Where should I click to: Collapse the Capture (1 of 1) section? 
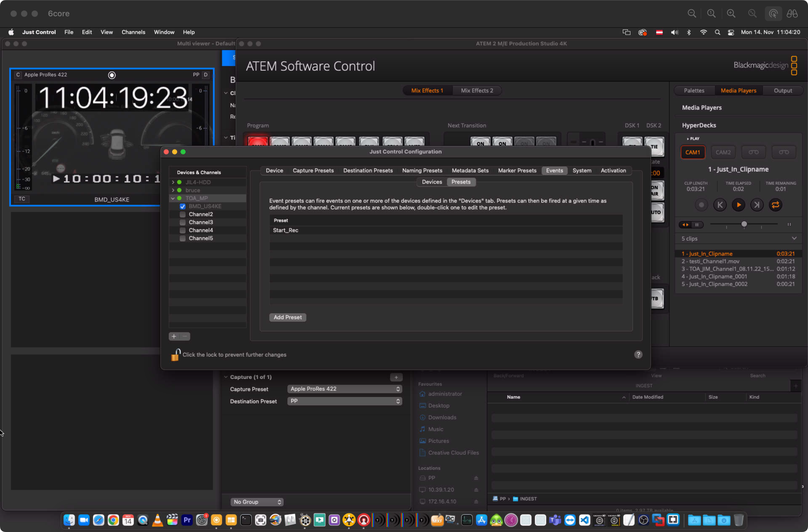point(226,377)
